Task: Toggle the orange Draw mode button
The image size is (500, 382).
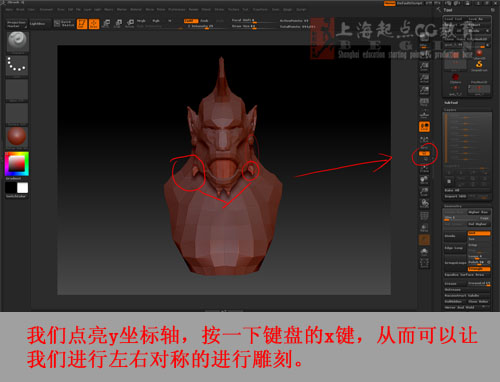Action: point(94,24)
